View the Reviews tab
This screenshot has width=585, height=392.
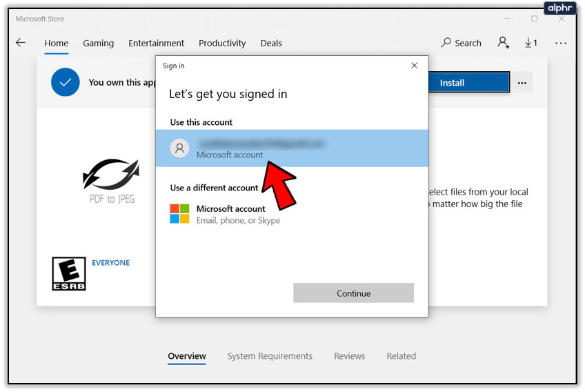click(x=350, y=356)
